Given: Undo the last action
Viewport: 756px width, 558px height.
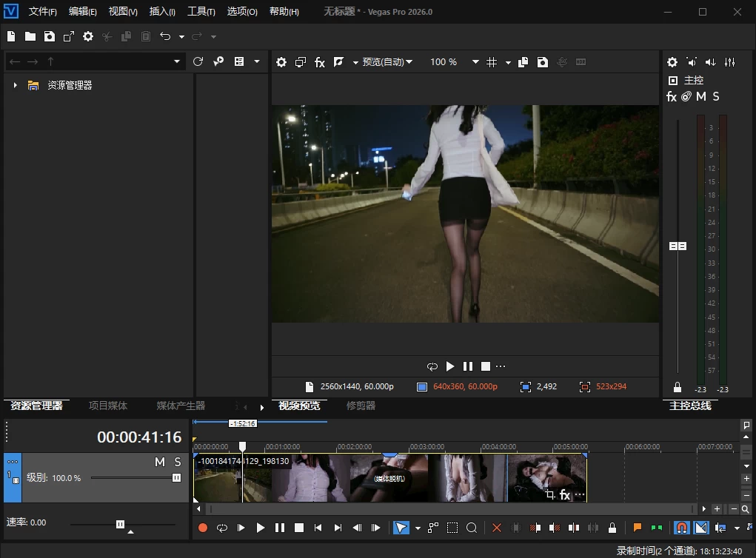Looking at the screenshot, I should [x=165, y=36].
